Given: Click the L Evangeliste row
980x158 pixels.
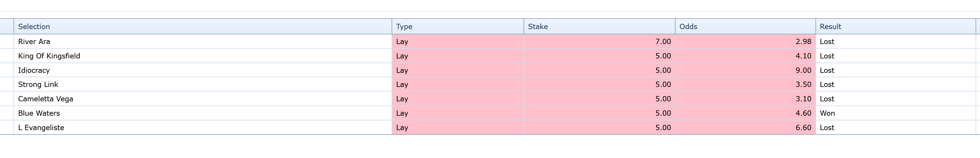Looking at the screenshot, I should pos(41,128).
